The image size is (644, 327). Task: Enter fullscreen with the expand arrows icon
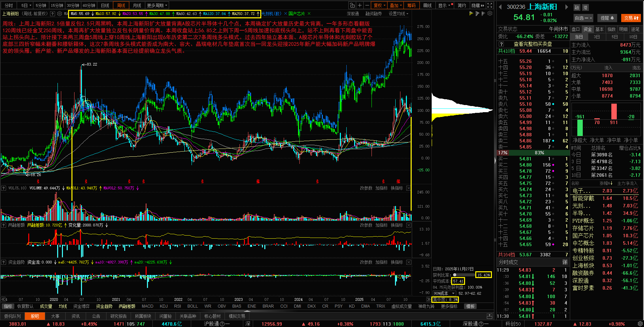coord(490,5)
